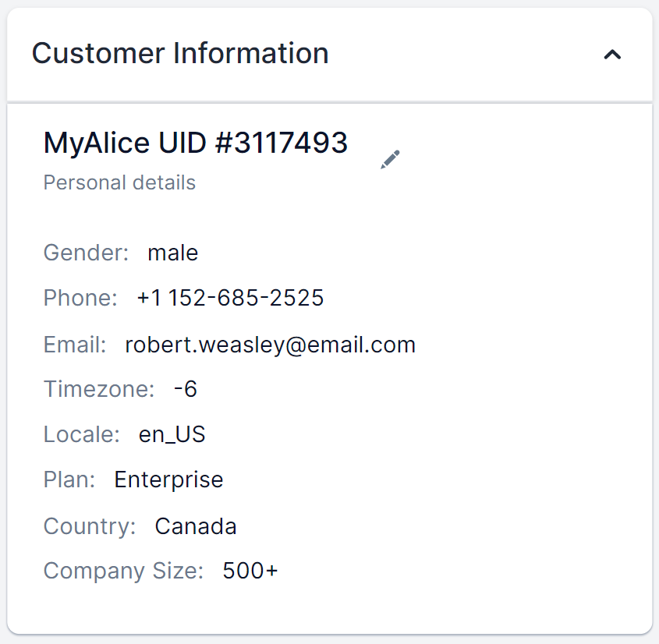659x644 pixels.
Task: Click the Plan field label
Action: (69, 479)
